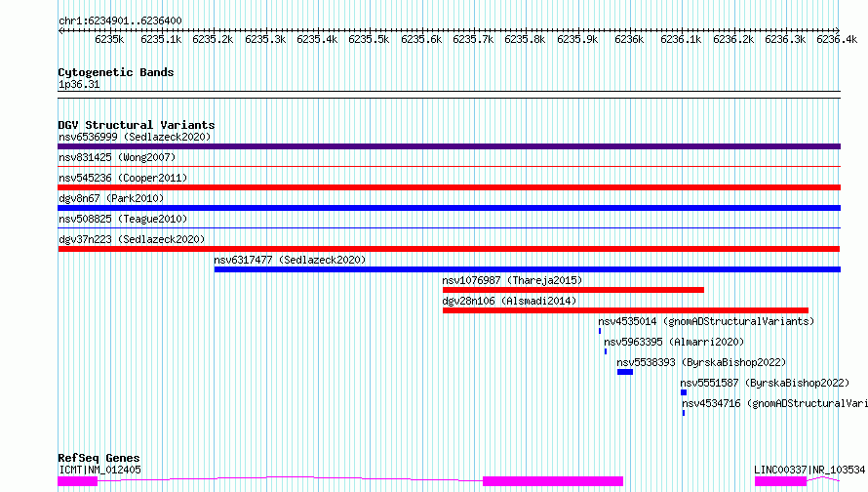This screenshot has height=492, width=868.
Task: Click the 6235.8k ruler tick label
Action: coord(525,39)
